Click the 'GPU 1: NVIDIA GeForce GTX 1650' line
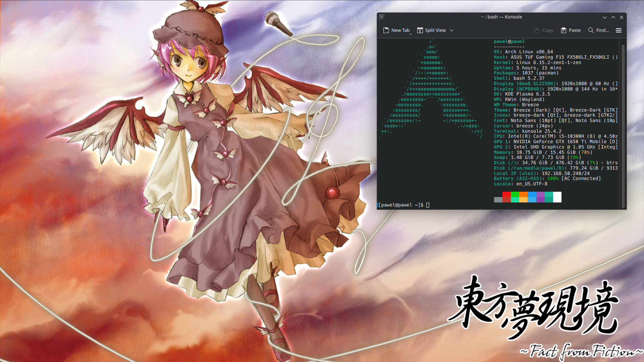 pos(555,142)
